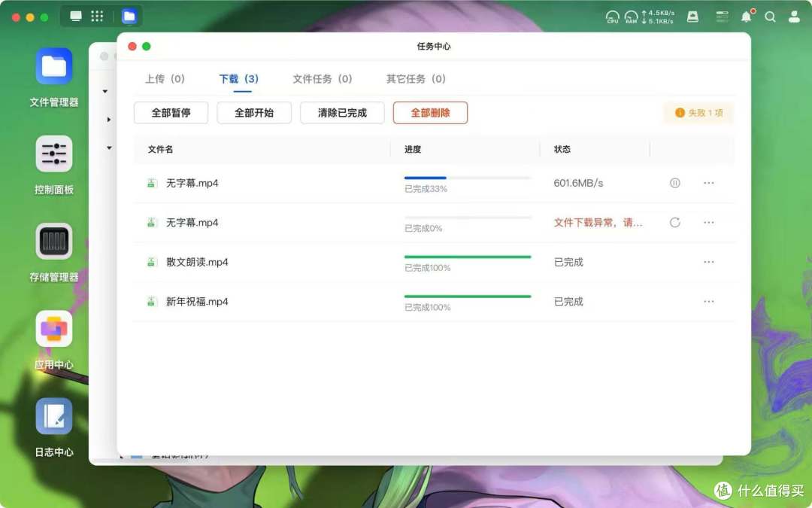Click the file icon of 新年祝福.mp4
Viewport: 812px width, 508px height.
tap(151, 301)
